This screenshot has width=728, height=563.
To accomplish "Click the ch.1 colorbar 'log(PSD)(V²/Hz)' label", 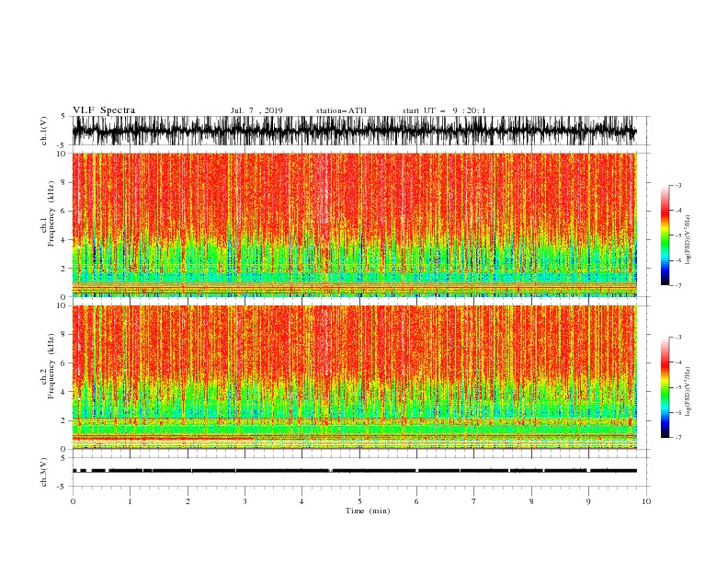I will click(688, 240).
